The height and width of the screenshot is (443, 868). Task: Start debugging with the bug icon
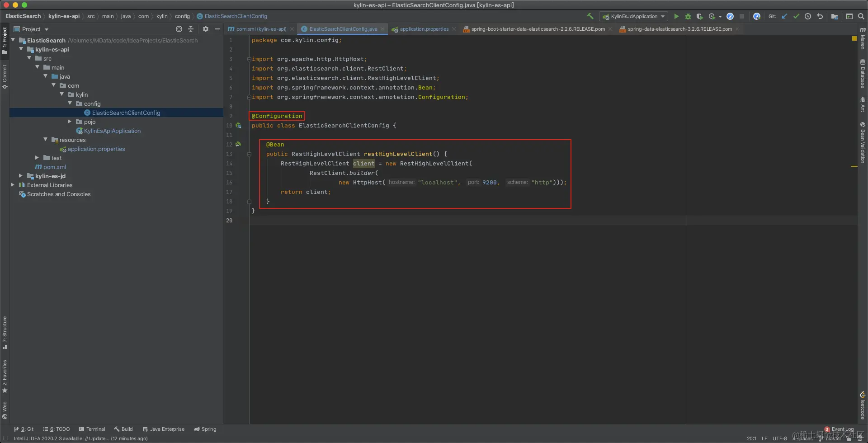pos(688,16)
